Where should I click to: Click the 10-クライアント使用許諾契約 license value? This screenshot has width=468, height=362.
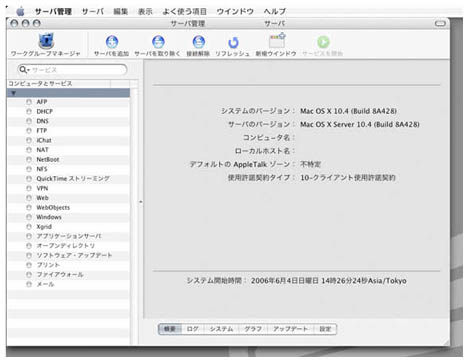click(x=348, y=178)
